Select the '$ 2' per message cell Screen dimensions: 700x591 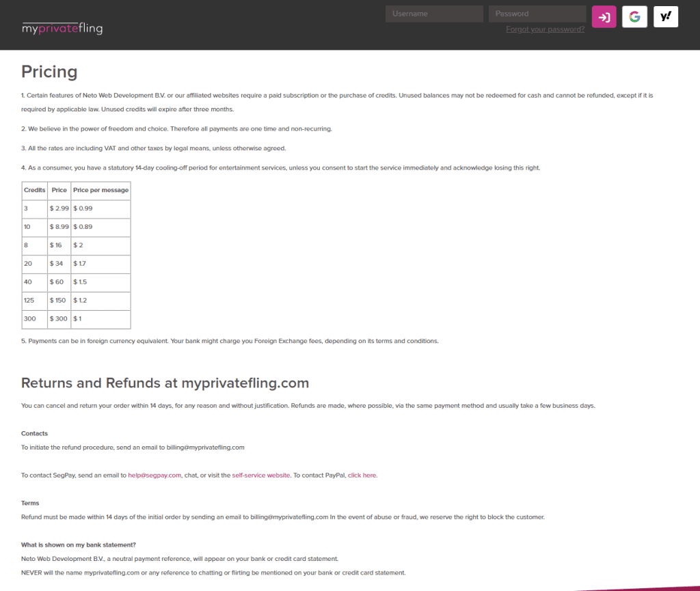(x=100, y=245)
